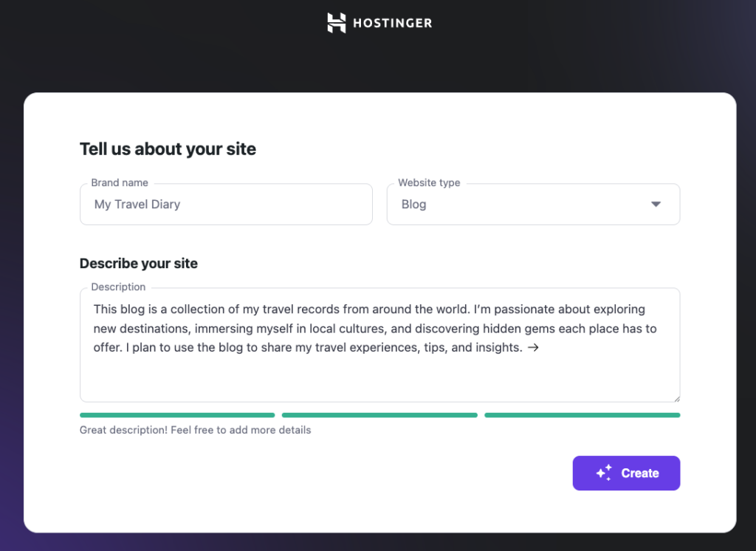Image resolution: width=756 pixels, height=551 pixels.
Task: Click the resize handle of the Description box
Action: click(x=675, y=397)
